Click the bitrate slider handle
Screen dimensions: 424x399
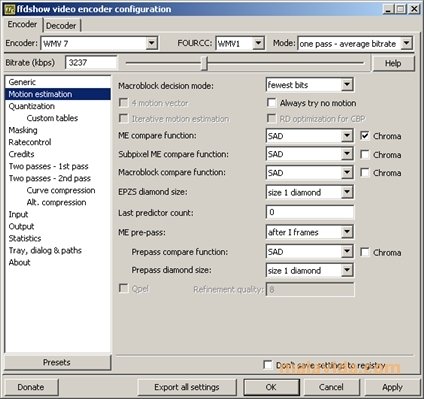click(205, 63)
